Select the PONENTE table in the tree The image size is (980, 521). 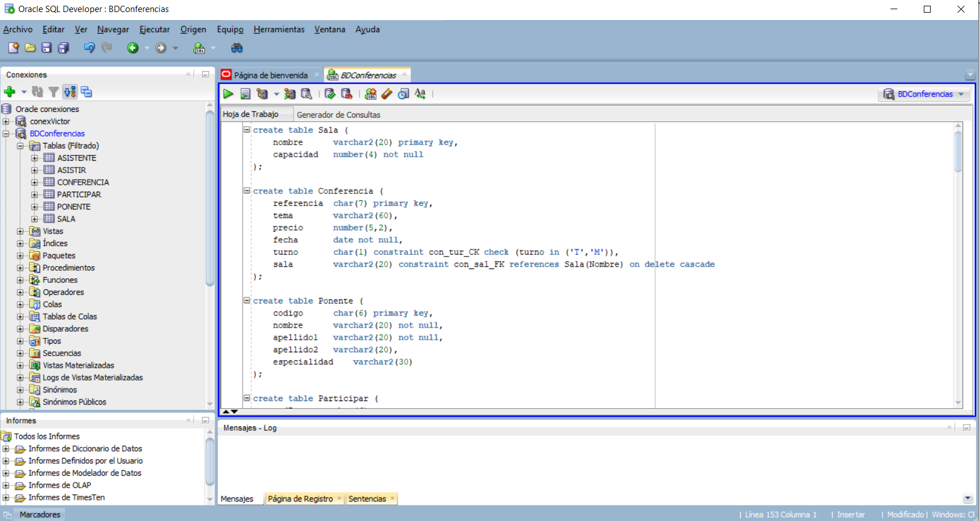pos(73,207)
